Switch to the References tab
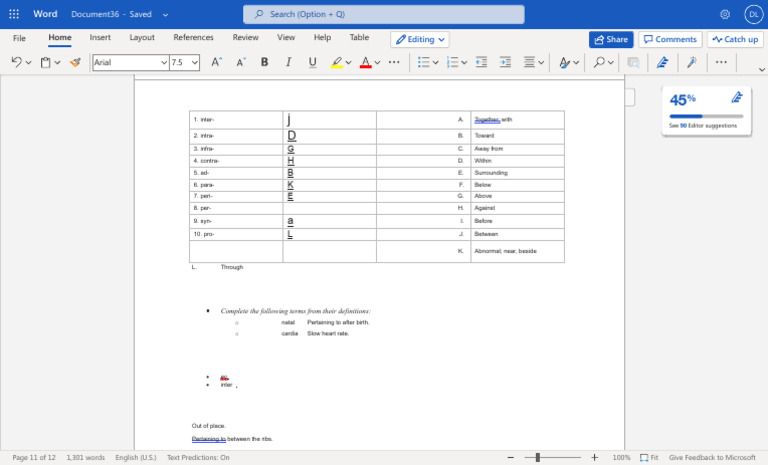768x465 pixels. (x=193, y=37)
